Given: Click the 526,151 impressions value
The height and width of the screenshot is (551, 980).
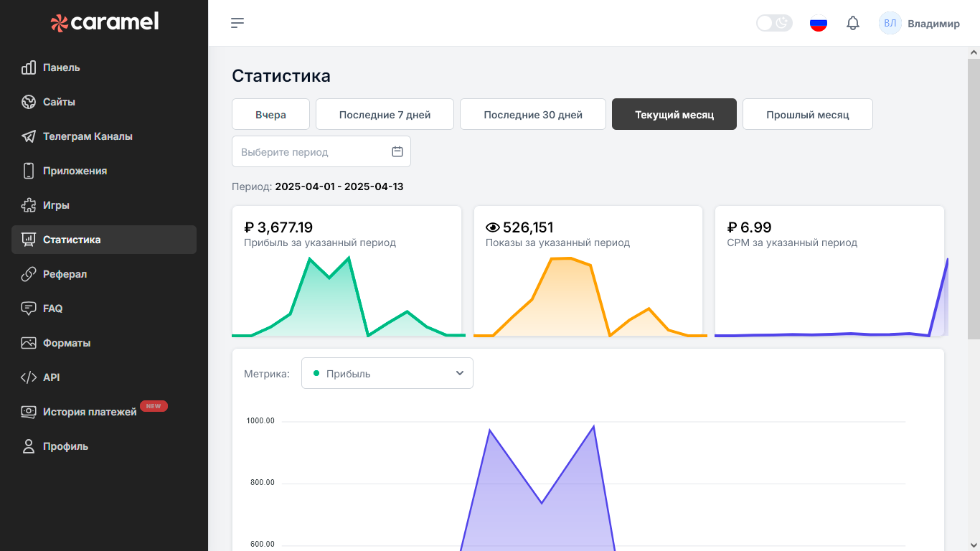Looking at the screenshot, I should click(x=528, y=227).
